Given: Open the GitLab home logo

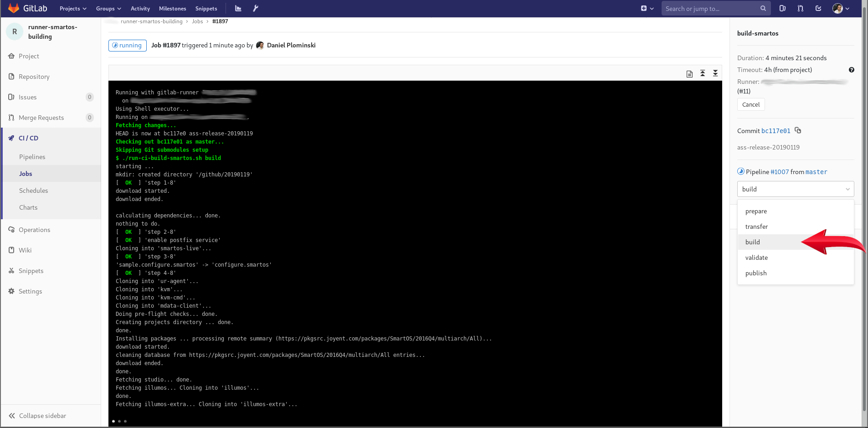Looking at the screenshot, I should tap(27, 8).
